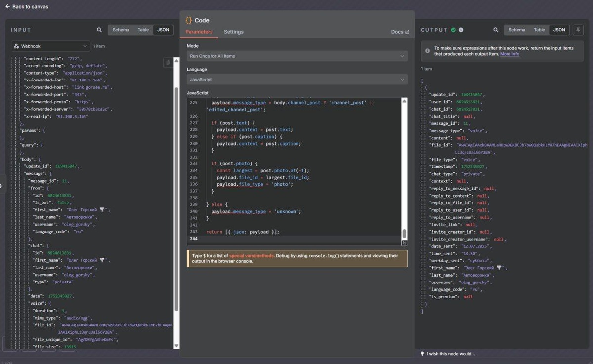Screen dimensions: 593x364
Task: Expand the Mode dropdown
Action: pos(297,56)
